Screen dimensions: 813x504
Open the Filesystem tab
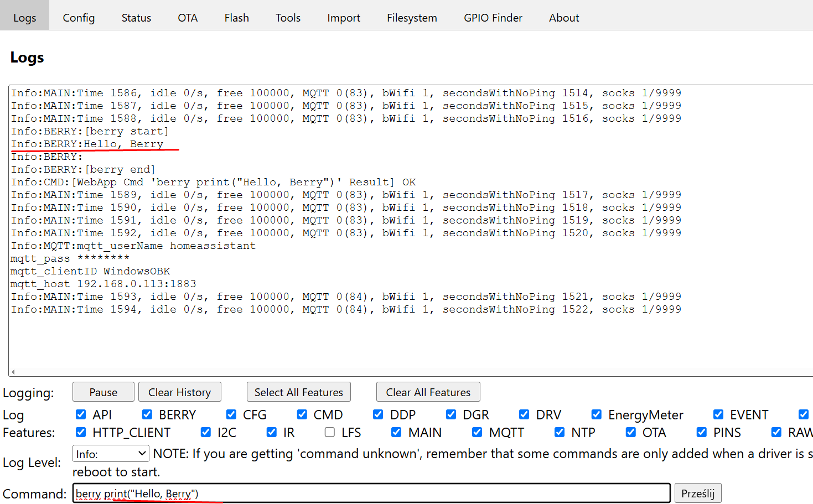coord(412,18)
